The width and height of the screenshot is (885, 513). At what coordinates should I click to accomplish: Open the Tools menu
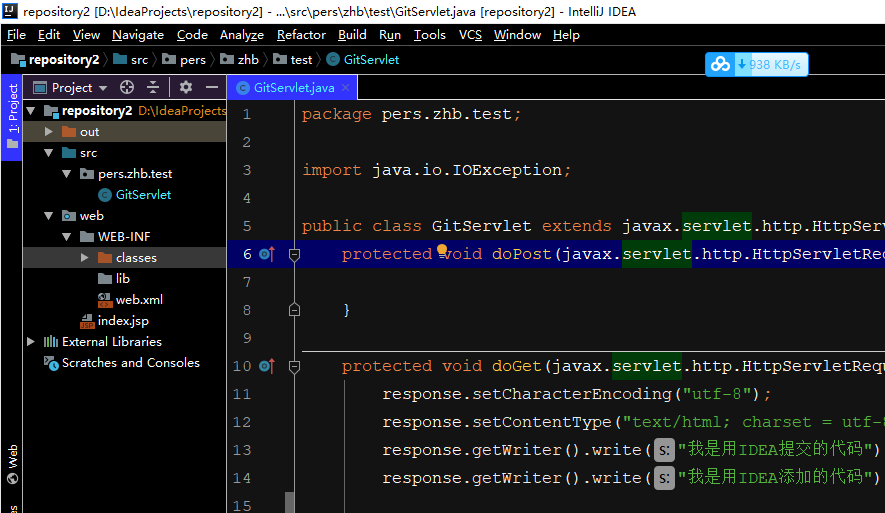[x=430, y=35]
